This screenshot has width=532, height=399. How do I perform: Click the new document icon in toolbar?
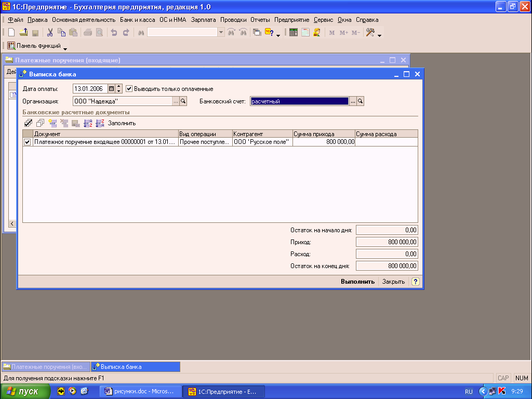pyautogui.click(x=11, y=32)
